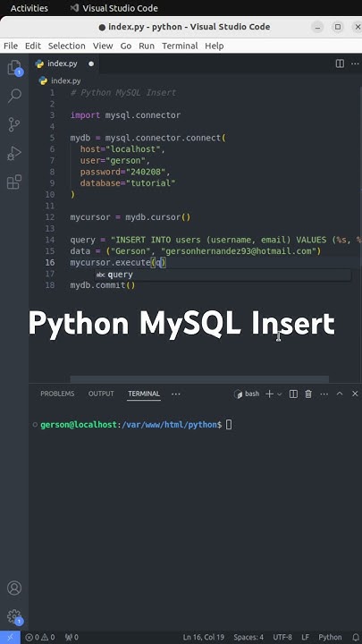Go to line via Ln 16, Col 19

[x=204, y=637]
